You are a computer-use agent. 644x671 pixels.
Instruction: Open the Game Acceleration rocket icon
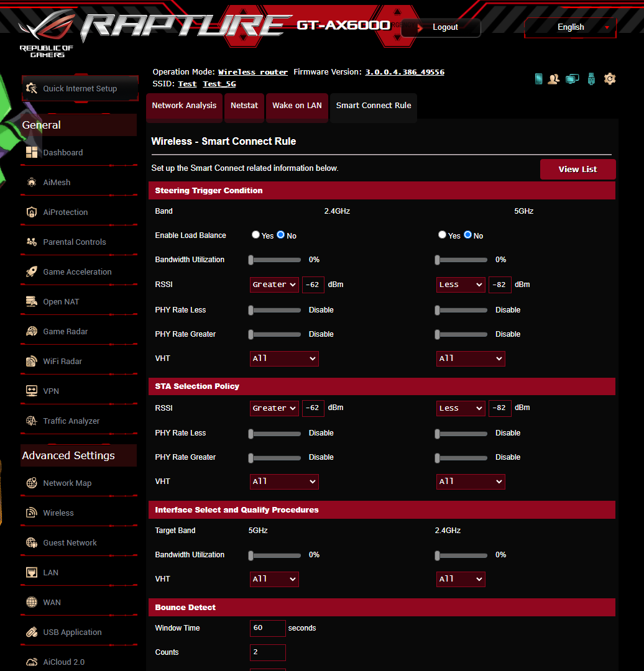pyautogui.click(x=32, y=272)
